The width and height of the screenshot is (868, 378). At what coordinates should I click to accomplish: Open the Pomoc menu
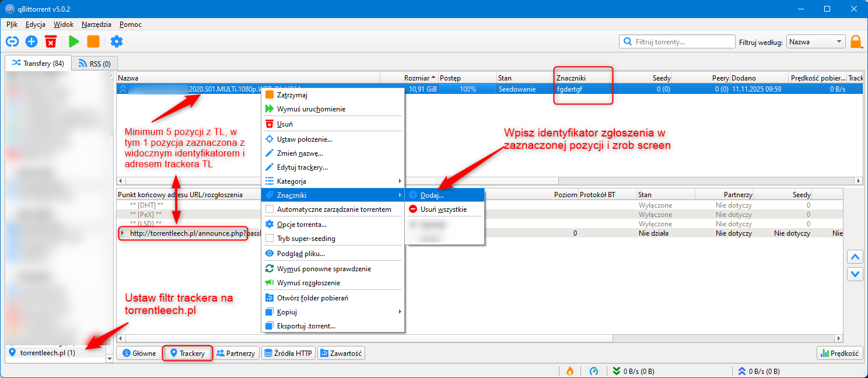point(131,24)
